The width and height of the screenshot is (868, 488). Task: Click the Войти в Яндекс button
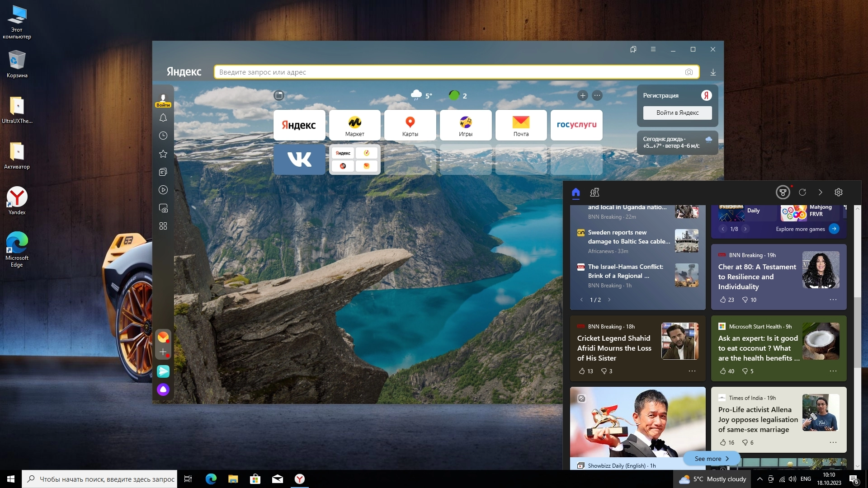point(677,113)
